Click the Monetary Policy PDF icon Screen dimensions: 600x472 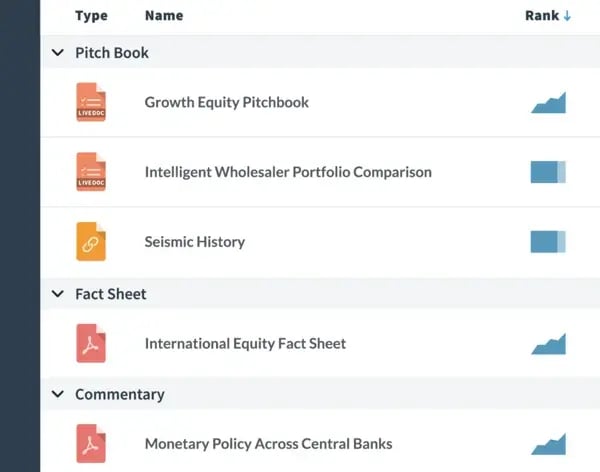(91, 443)
